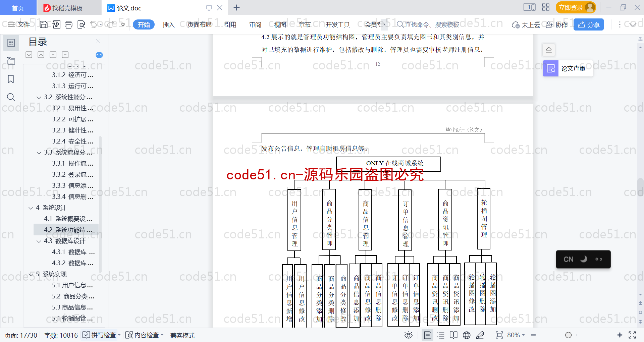The image size is (644, 342).
Task: Select the 插入 ribbon tab
Action: (x=168, y=24)
